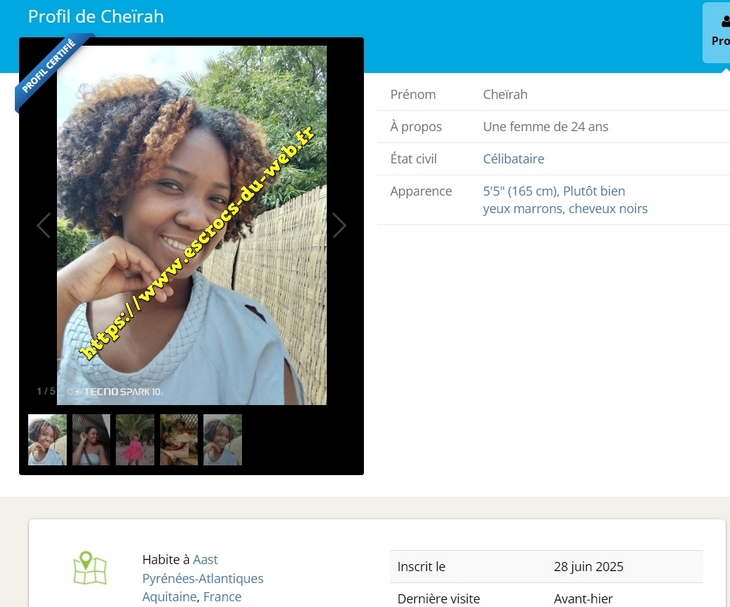The height and width of the screenshot is (607, 730).
Task: Open the Célibataire link
Action: [x=514, y=159]
